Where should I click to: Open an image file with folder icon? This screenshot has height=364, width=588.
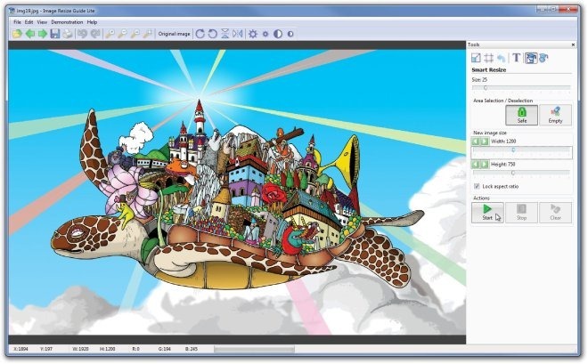[17, 34]
